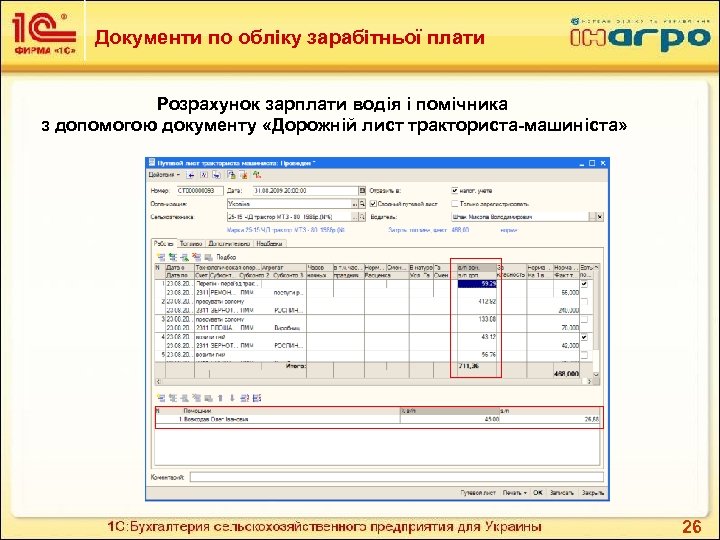Click the Агрегат column header

(283, 267)
